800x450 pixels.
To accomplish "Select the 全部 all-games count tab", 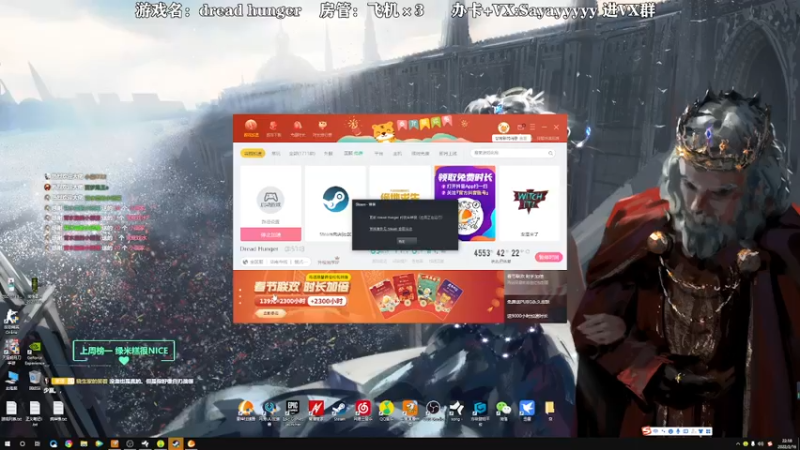I will (302, 153).
